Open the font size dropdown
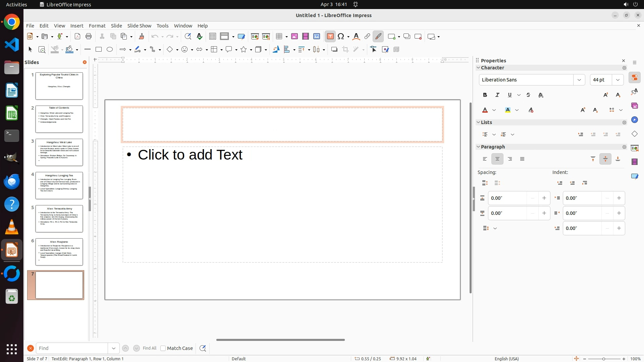 (618, 80)
